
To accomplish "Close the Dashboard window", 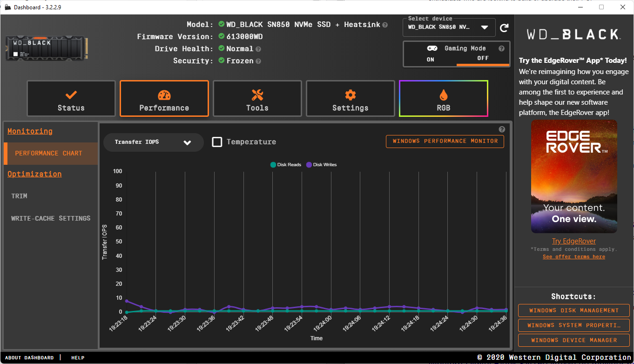I will (x=623, y=7).
